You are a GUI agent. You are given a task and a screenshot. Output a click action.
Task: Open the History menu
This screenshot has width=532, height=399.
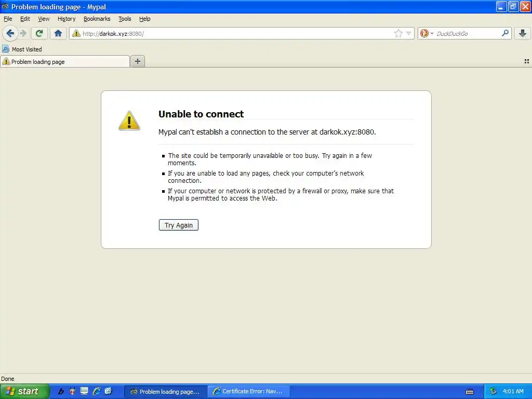66,19
